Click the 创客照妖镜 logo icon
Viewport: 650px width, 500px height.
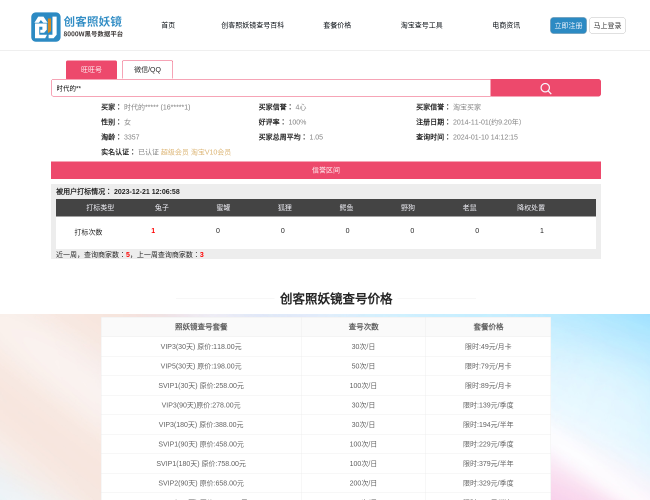click(x=46, y=27)
